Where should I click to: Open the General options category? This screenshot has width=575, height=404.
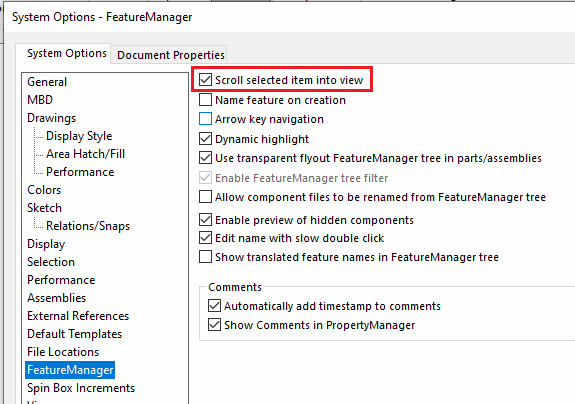tap(47, 82)
